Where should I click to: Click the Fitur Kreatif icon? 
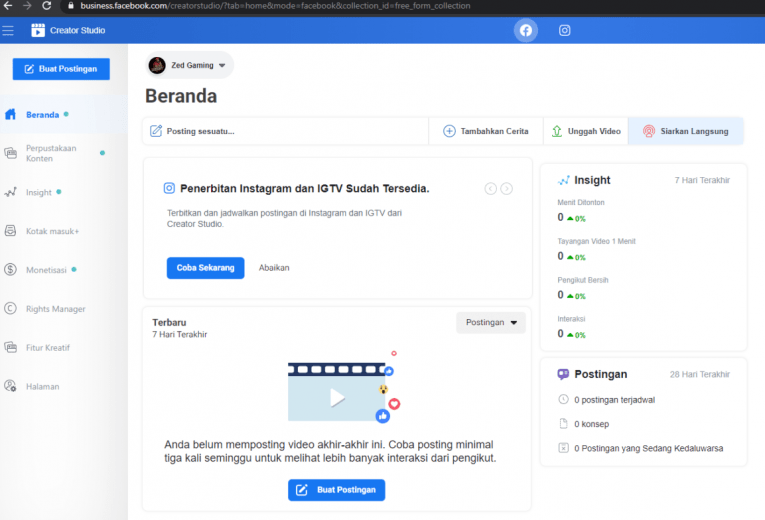[x=11, y=347]
